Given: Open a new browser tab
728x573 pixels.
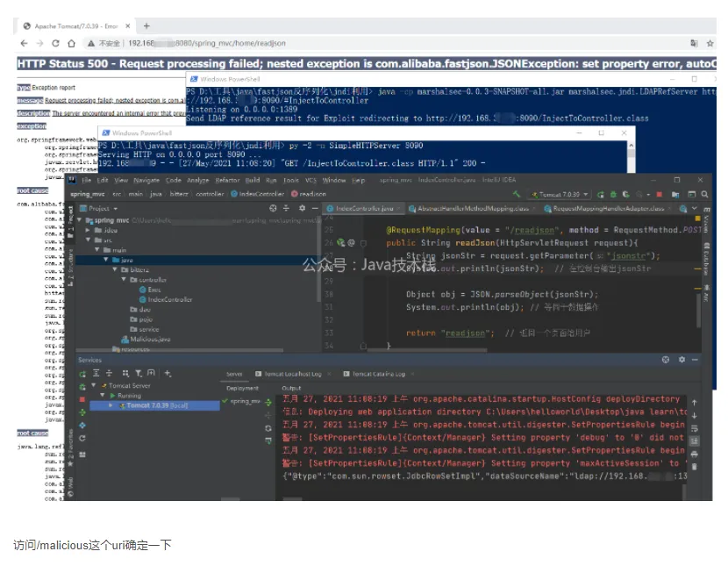Looking at the screenshot, I should (x=146, y=26).
